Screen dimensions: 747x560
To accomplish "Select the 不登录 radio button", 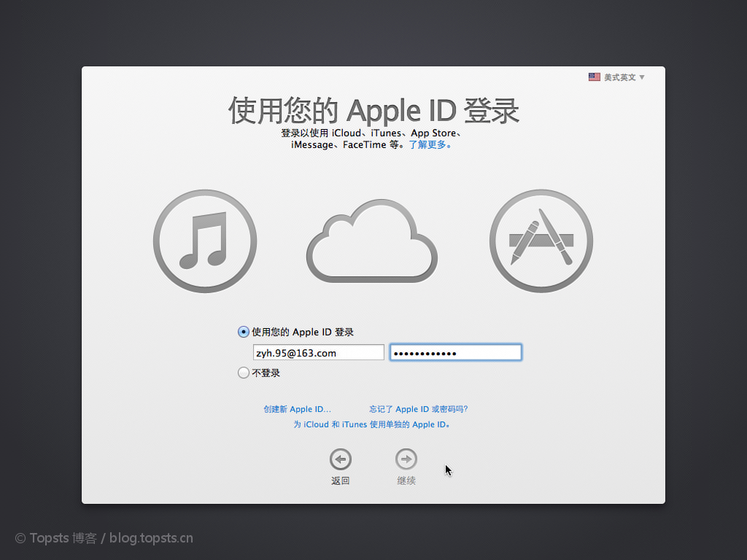I will click(x=244, y=373).
